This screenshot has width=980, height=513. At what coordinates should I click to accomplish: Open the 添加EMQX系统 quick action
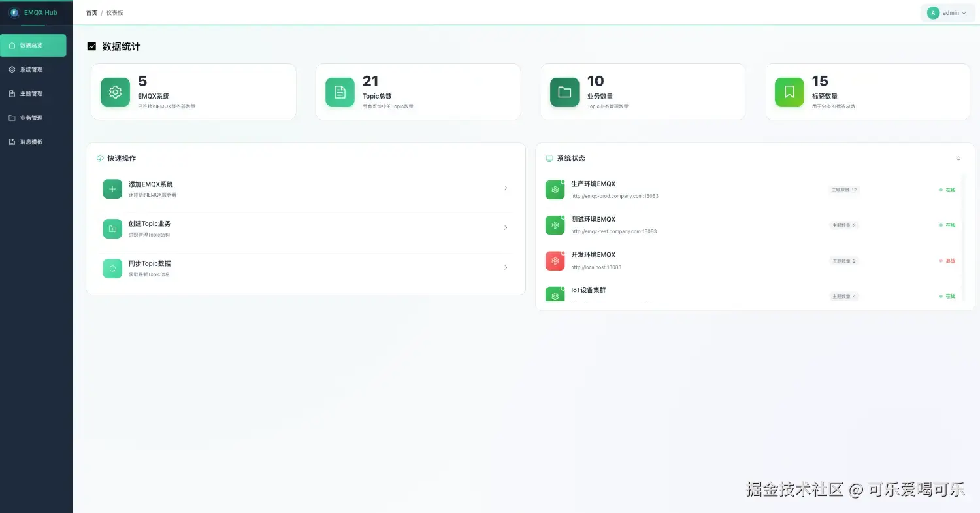pos(306,189)
